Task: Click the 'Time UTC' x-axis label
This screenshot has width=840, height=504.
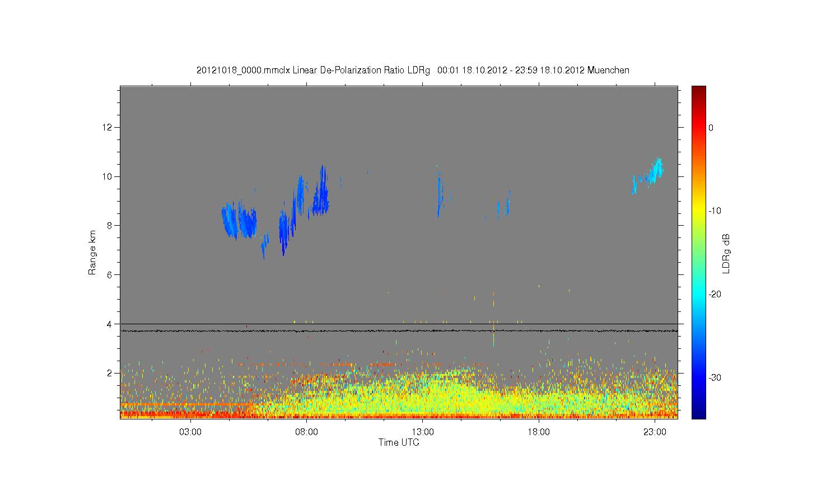Action: click(399, 442)
